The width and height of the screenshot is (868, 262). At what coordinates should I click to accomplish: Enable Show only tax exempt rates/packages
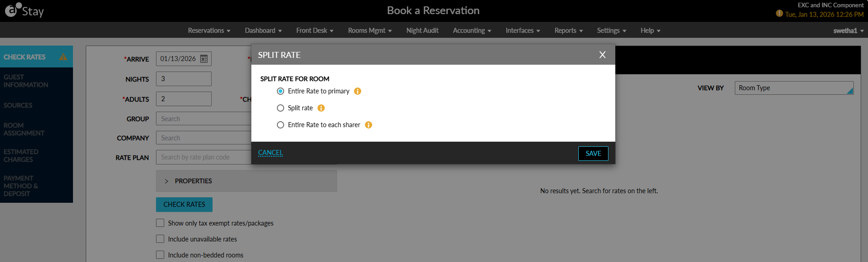coord(160,223)
